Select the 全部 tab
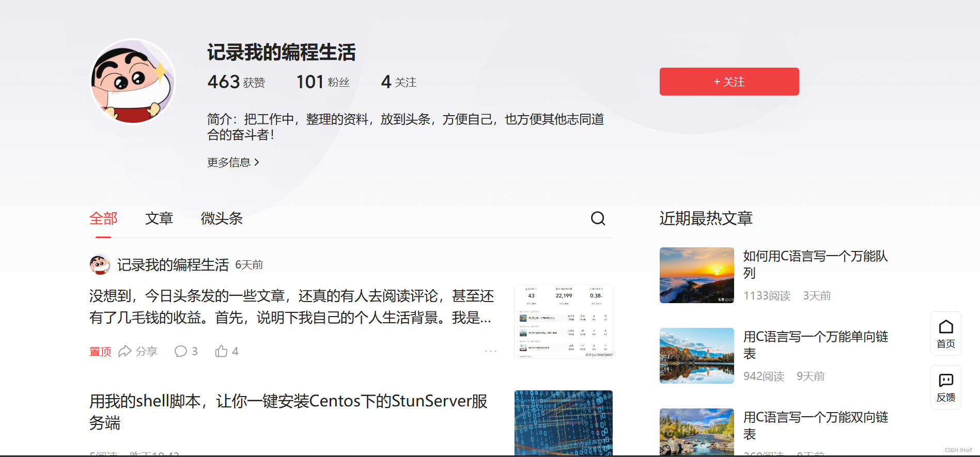The height and width of the screenshot is (457, 980). tap(103, 218)
